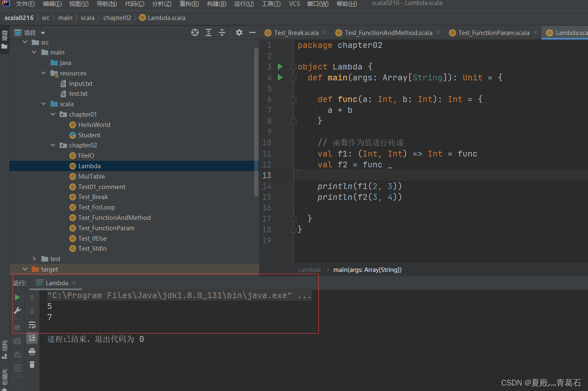Screen dimensions: 588x391
Task: Close the Test_Break.scala tab
Action: click(325, 32)
